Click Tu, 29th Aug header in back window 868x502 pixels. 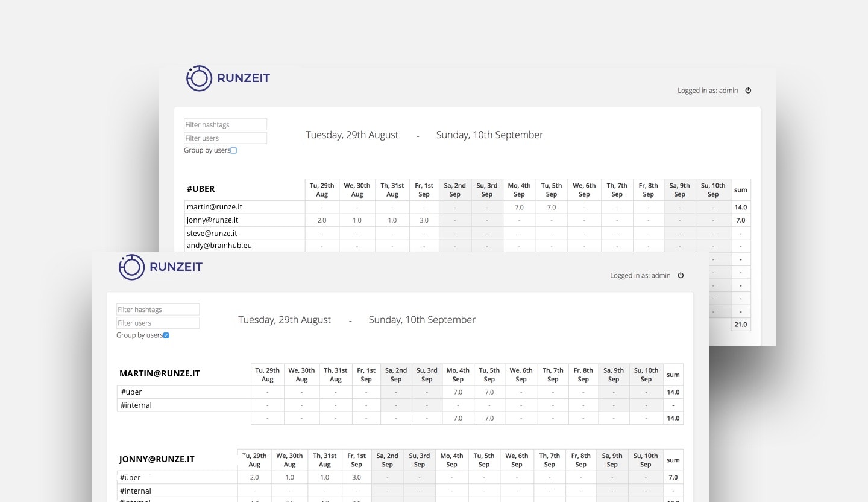pos(322,190)
